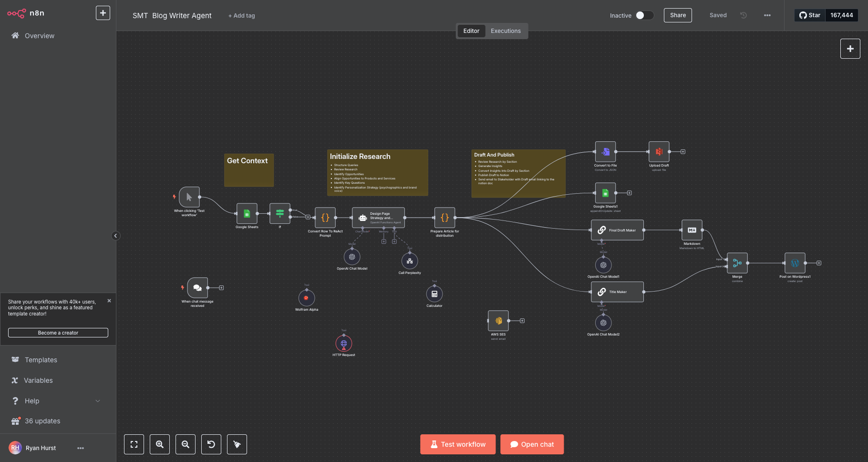
Task: Click the Test workflow button
Action: click(458, 444)
